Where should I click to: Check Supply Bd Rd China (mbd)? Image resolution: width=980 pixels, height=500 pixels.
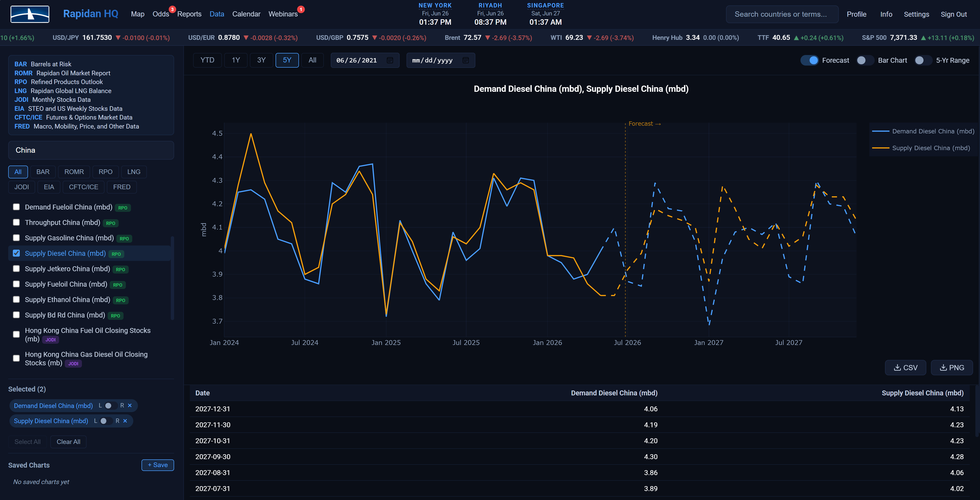tap(16, 315)
